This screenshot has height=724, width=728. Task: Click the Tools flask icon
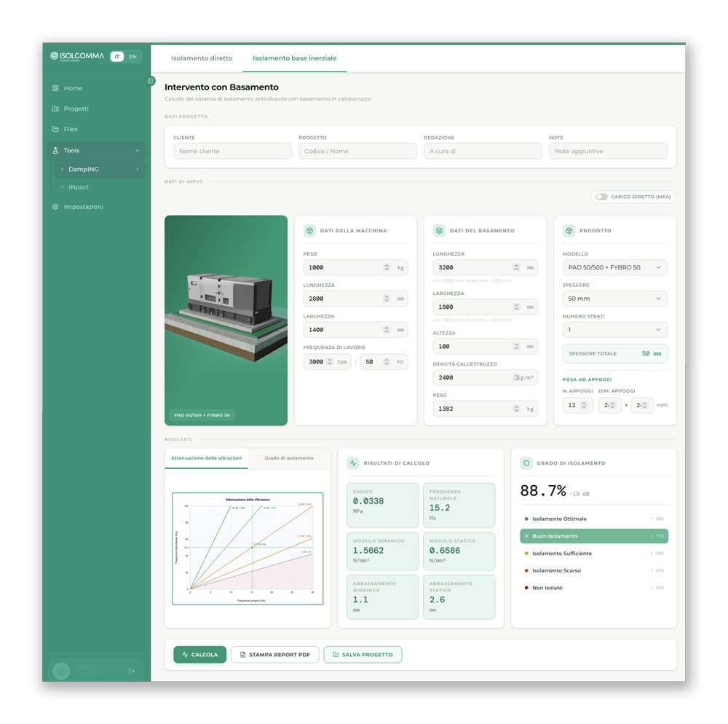coord(55,151)
